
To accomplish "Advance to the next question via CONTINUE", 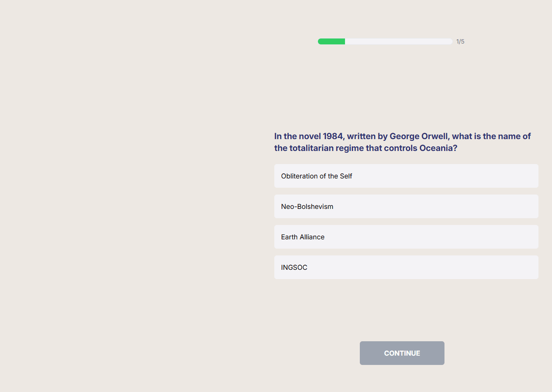I will [402, 353].
